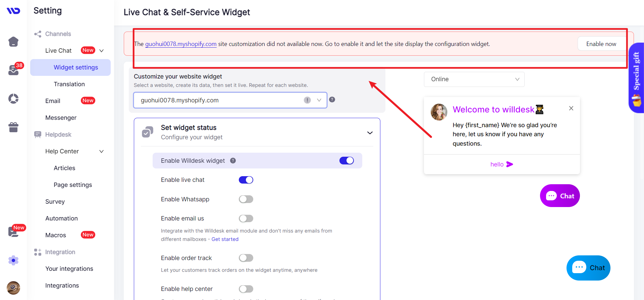
Task: Click the Willdesk logo icon
Action: coord(13,11)
